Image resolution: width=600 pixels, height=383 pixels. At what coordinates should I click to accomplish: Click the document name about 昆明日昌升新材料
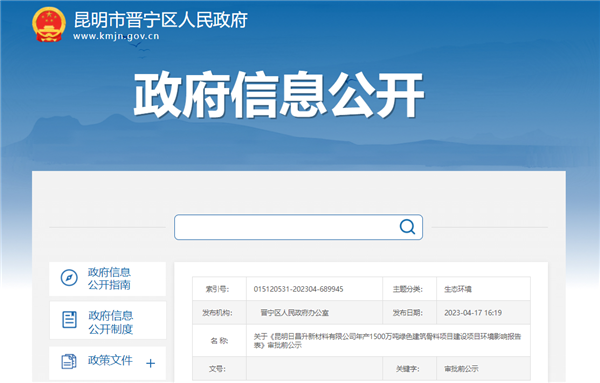387,341
